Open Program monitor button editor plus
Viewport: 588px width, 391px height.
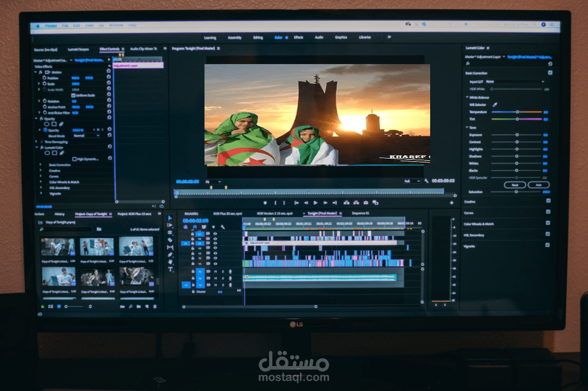[451, 203]
